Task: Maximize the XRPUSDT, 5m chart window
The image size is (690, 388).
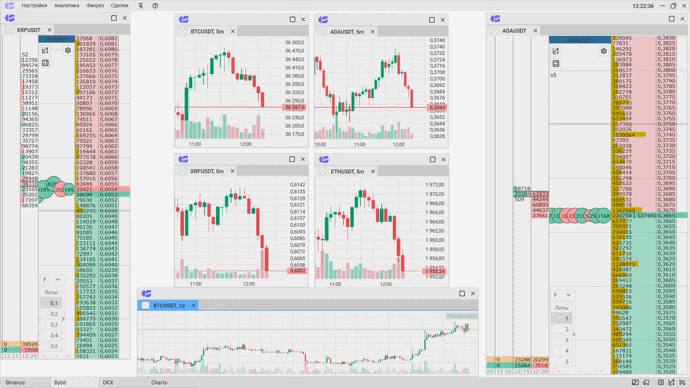Action: point(292,159)
